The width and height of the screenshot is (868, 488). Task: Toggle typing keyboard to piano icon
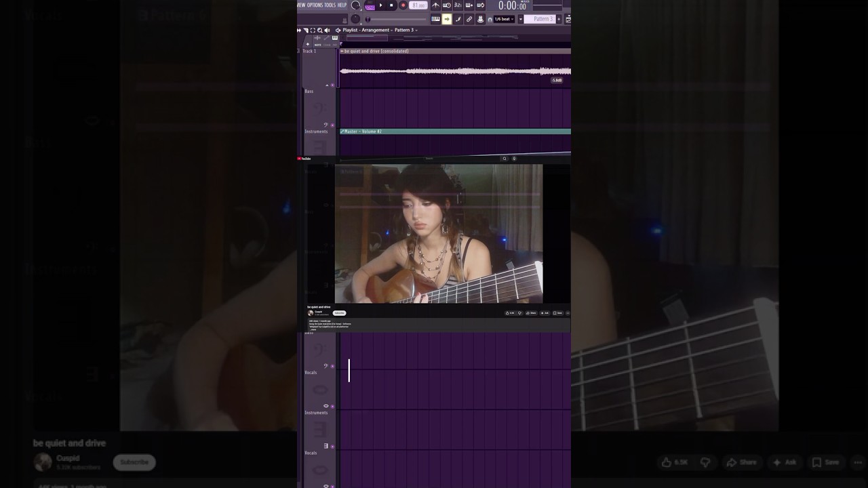tap(435, 19)
